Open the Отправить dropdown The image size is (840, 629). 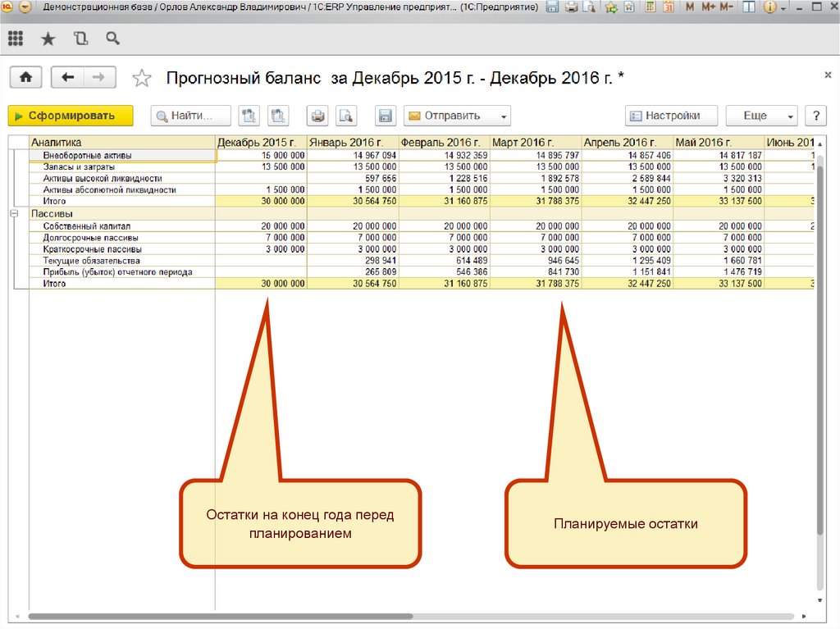click(457, 116)
